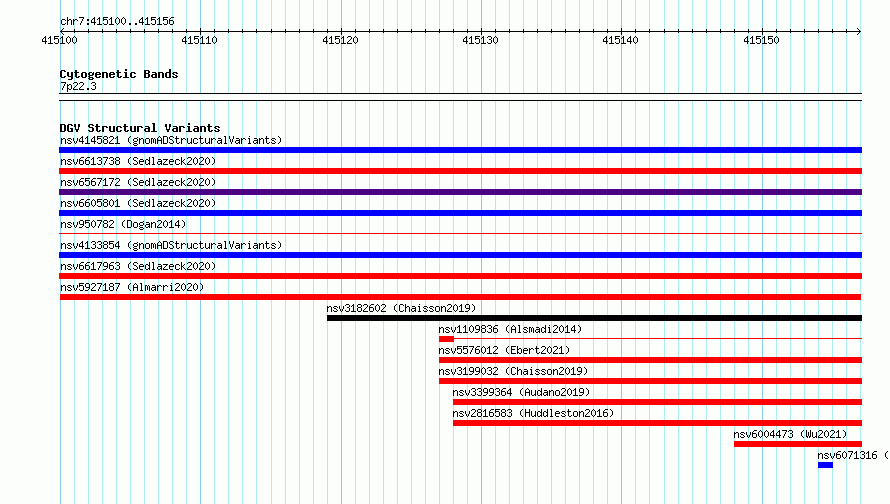Click the red nsv5576012 variant bar
890x504 pixels.
click(x=650, y=360)
